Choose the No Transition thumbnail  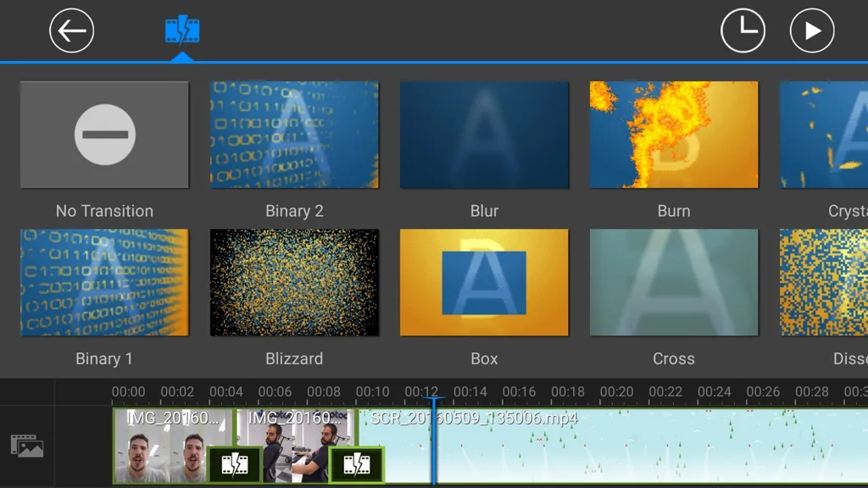[104, 135]
